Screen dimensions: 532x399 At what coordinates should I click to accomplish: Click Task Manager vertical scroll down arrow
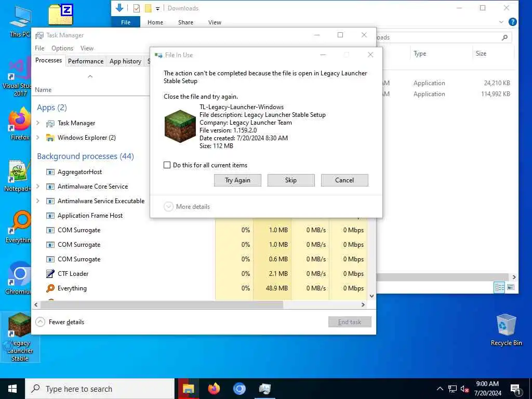pos(371,296)
